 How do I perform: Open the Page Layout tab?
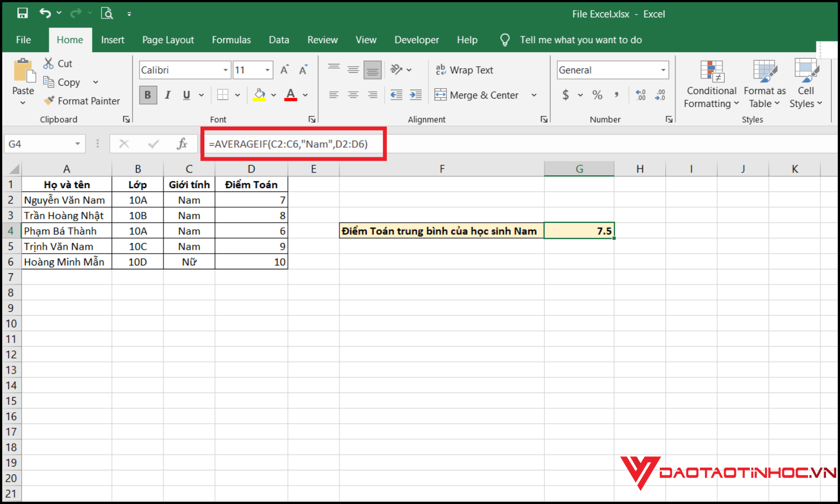(168, 40)
